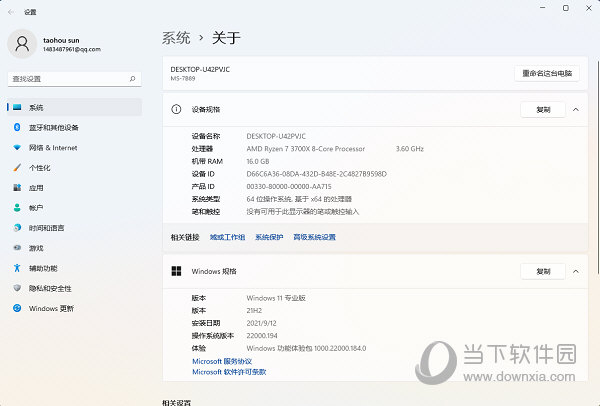600x406 pixels.
Task: Click the gaming controller icon
Action: point(17,248)
